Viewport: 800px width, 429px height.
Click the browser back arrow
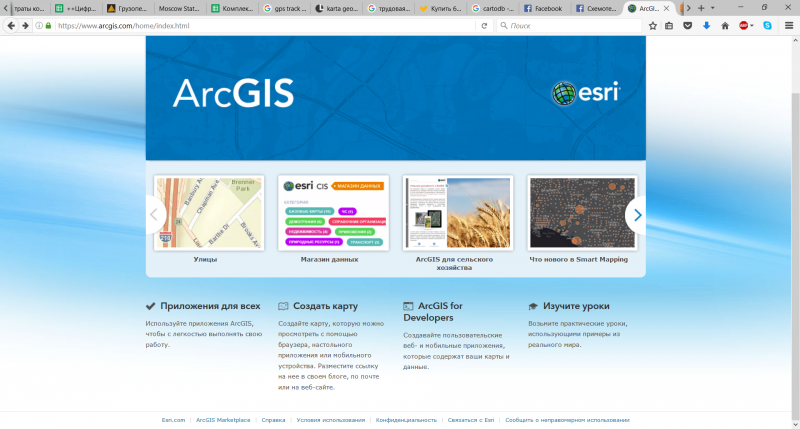tap(10, 25)
